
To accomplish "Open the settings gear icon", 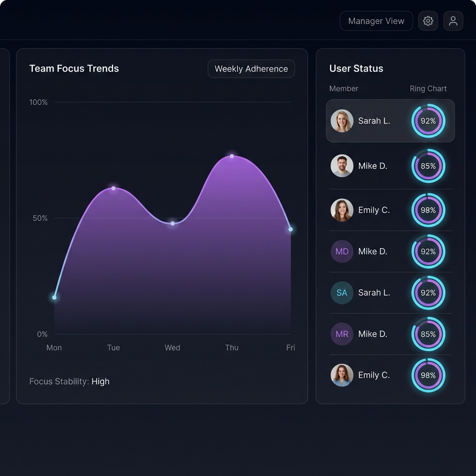I will (x=428, y=20).
